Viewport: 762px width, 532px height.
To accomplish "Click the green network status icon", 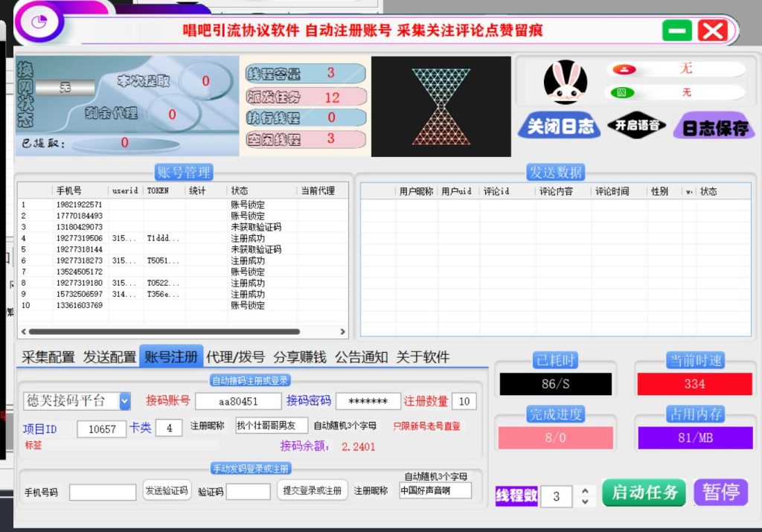I will click(618, 93).
